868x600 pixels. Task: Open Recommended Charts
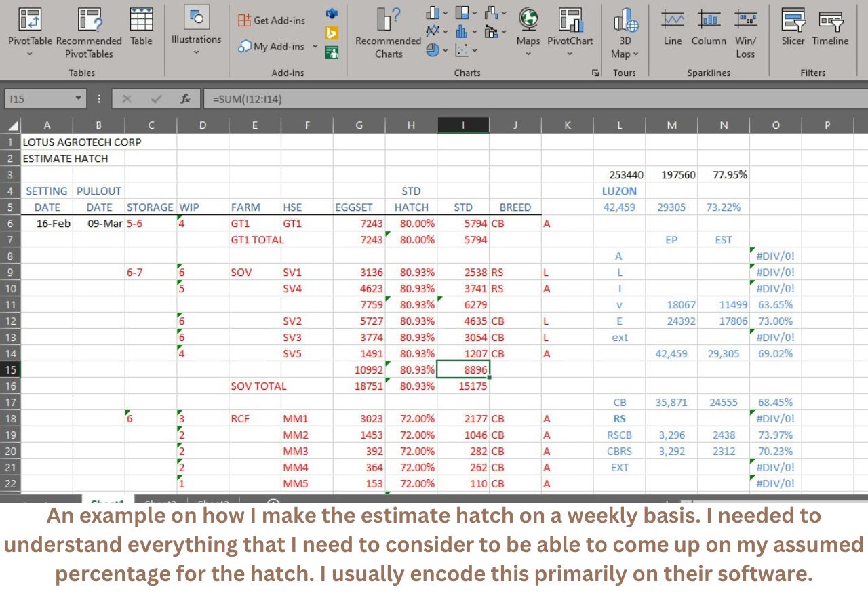(388, 32)
